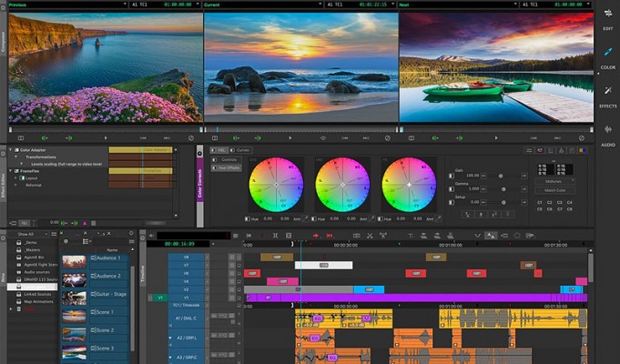620x364 pixels.
Task: Switch to the HSL tab
Action: pyautogui.click(x=219, y=150)
